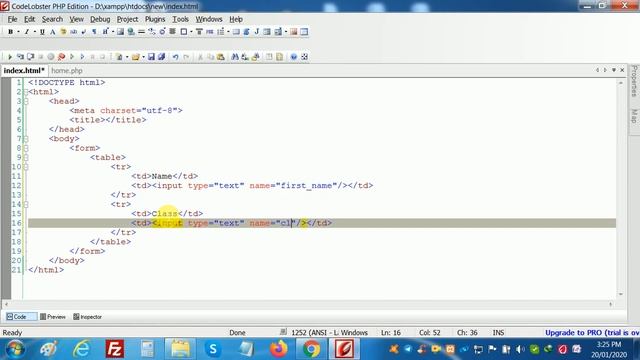
Task: Open FileZilla from the taskbar
Action: 115,349
